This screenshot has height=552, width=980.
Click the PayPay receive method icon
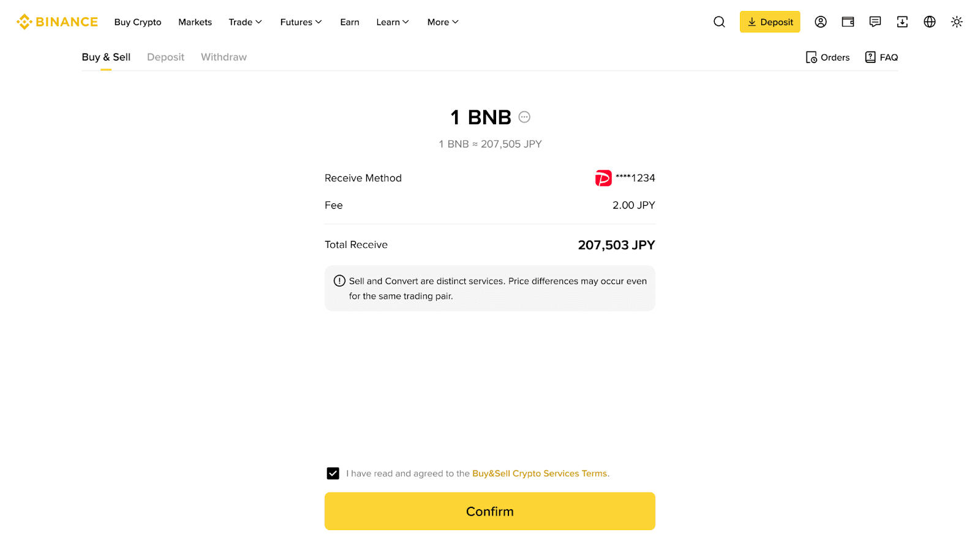pyautogui.click(x=603, y=178)
